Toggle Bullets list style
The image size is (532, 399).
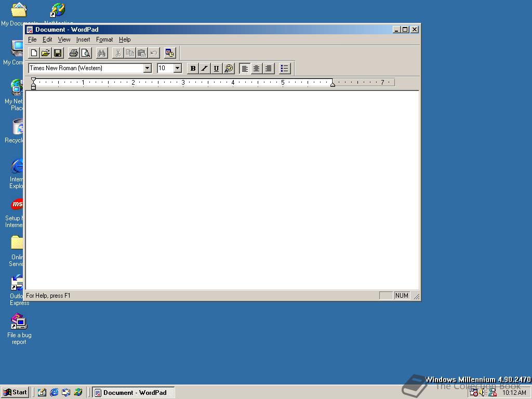tap(285, 69)
